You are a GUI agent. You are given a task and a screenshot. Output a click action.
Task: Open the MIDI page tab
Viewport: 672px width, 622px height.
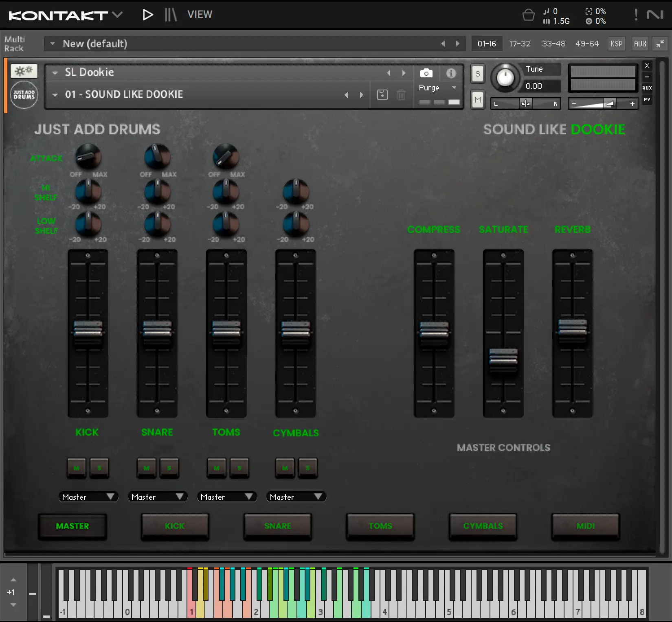click(x=585, y=526)
